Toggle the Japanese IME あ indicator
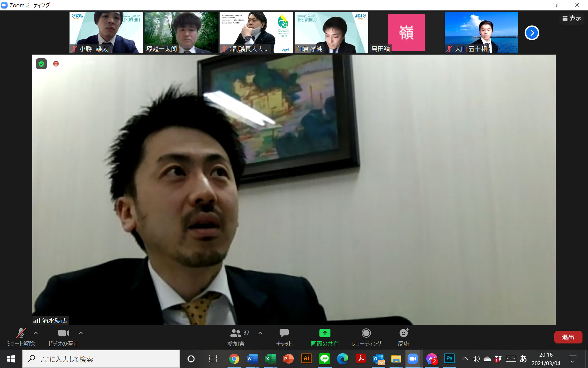This screenshot has width=588, height=368. tap(523, 358)
